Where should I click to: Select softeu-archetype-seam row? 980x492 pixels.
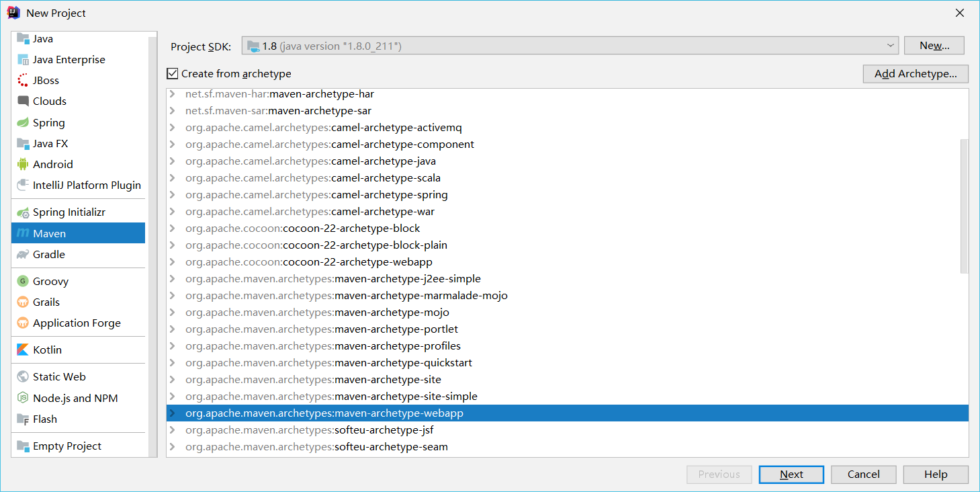tap(568, 447)
